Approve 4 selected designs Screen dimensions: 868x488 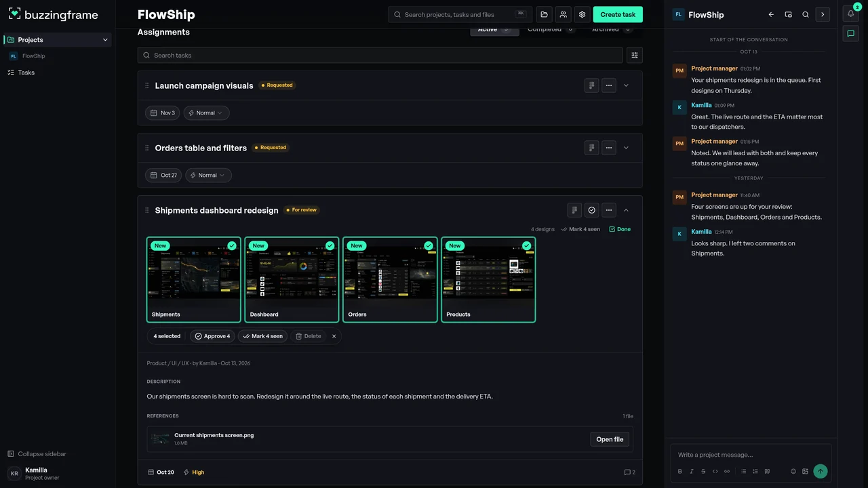point(212,336)
